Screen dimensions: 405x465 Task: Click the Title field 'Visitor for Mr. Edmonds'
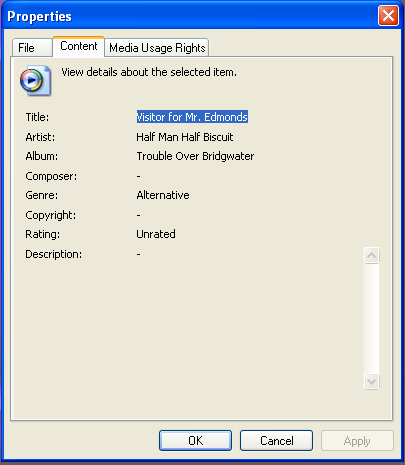[192, 117]
